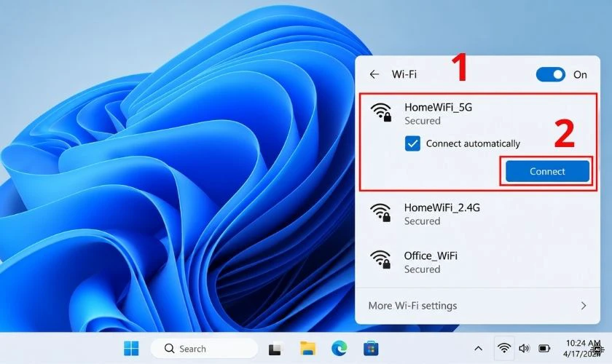Screen dimensions: 612x364
Task: Select the Office_WiFi network name
Action: [x=431, y=256]
